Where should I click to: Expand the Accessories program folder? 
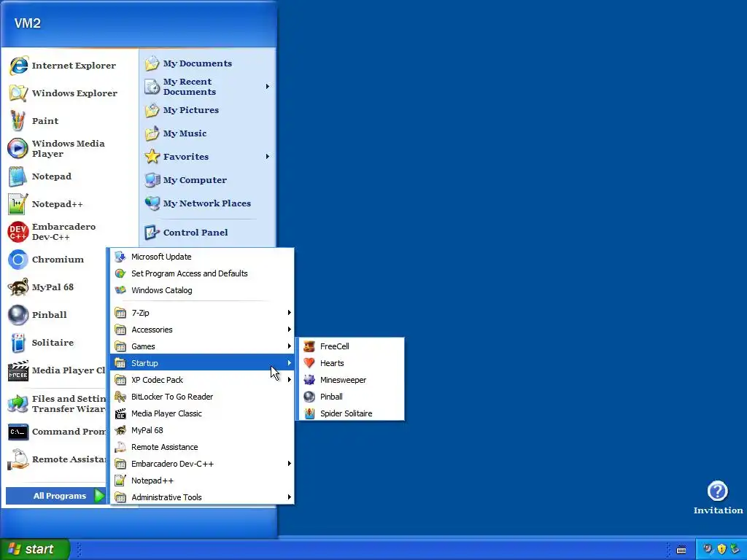pos(202,330)
